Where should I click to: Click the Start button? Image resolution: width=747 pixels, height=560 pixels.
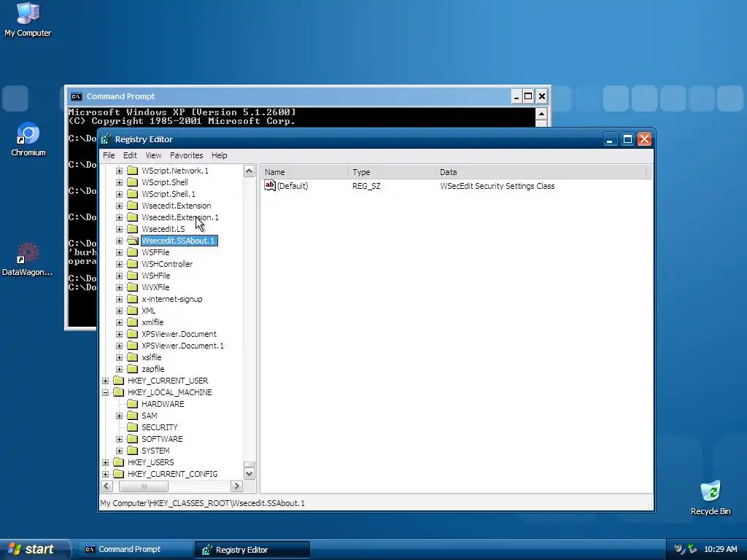[34, 549]
